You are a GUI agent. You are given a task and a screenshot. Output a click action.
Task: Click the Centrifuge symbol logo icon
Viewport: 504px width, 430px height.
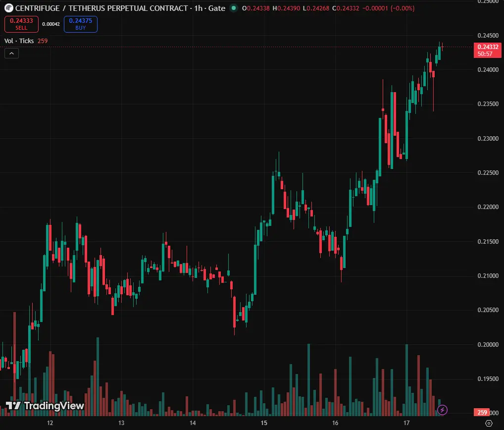(x=9, y=8)
